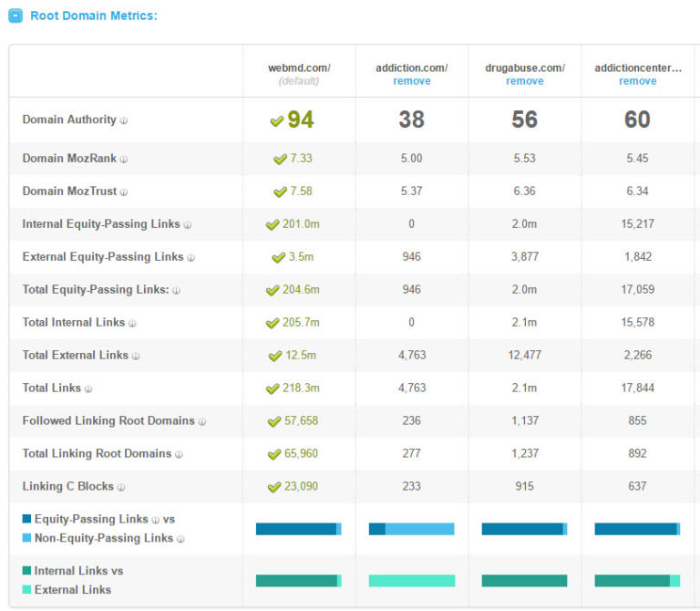Open the Root Domain Metrics heading link

click(94, 16)
